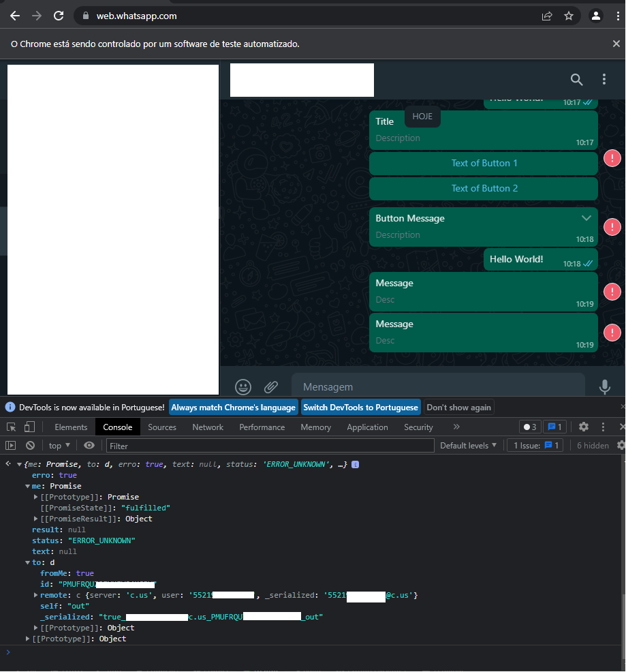This screenshot has width=626, height=672.
Task: Search in chat with magnifier icon
Action: [x=576, y=79]
